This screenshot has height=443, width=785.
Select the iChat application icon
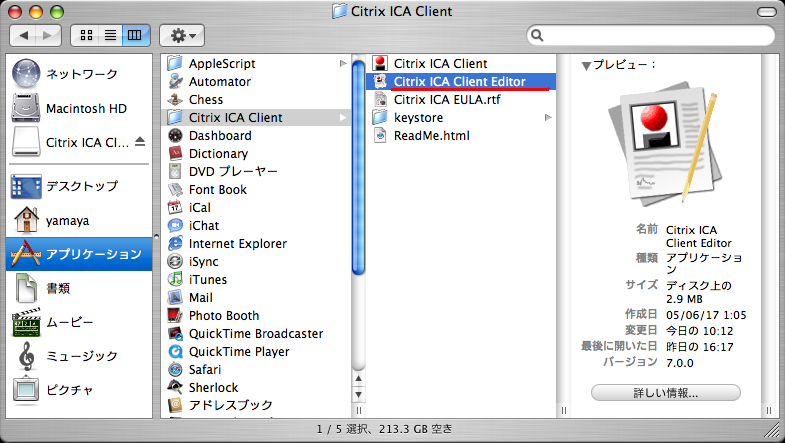(x=175, y=226)
